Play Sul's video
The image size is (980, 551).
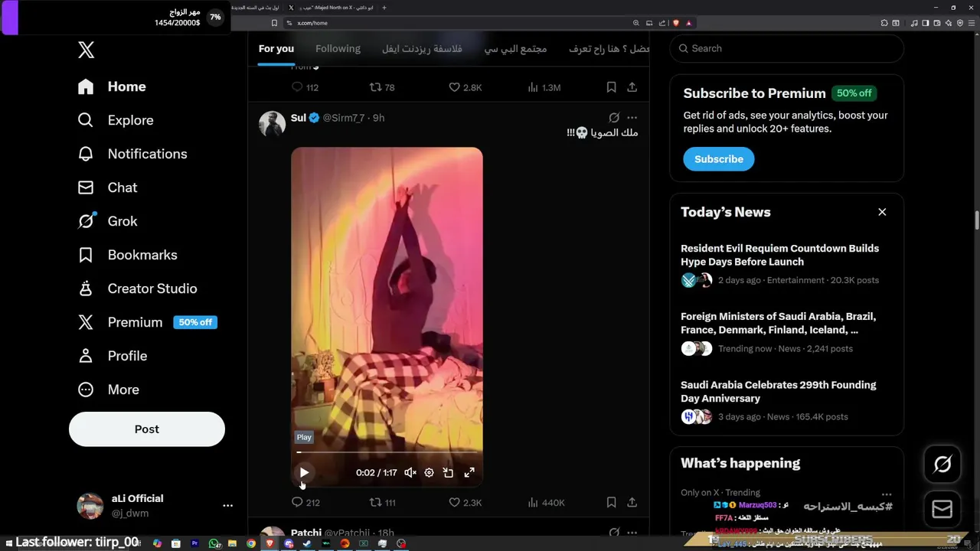304,472
